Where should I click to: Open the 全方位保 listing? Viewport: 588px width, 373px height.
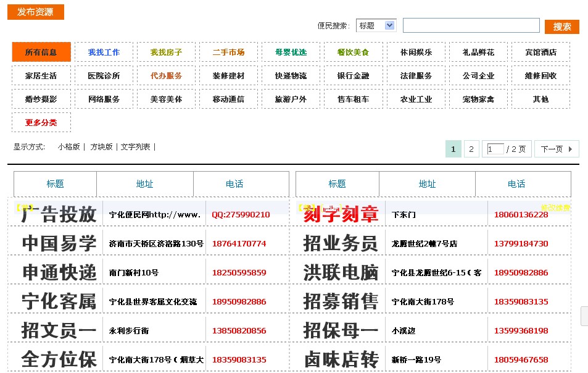[x=59, y=359]
